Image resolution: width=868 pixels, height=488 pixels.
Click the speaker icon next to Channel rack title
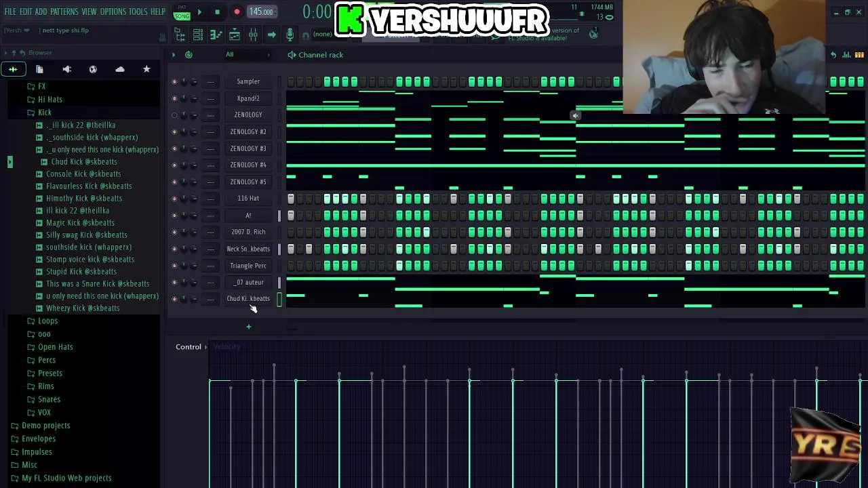coord(292,55)
